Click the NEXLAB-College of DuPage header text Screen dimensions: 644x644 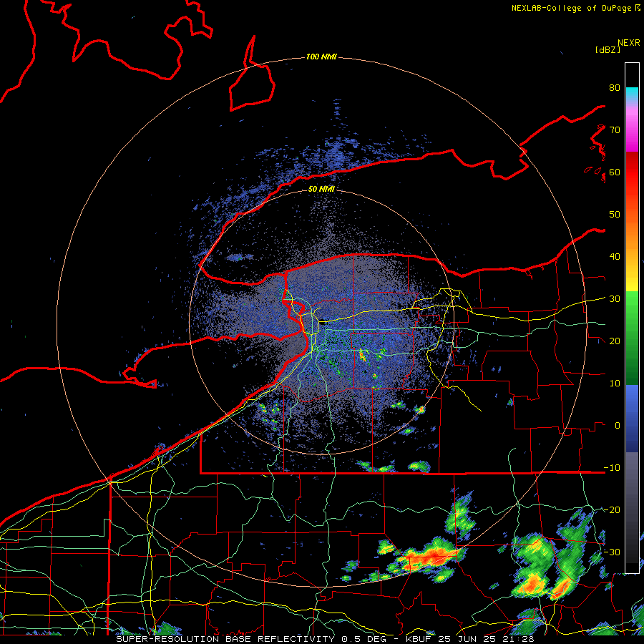click(x=572, y=8)
